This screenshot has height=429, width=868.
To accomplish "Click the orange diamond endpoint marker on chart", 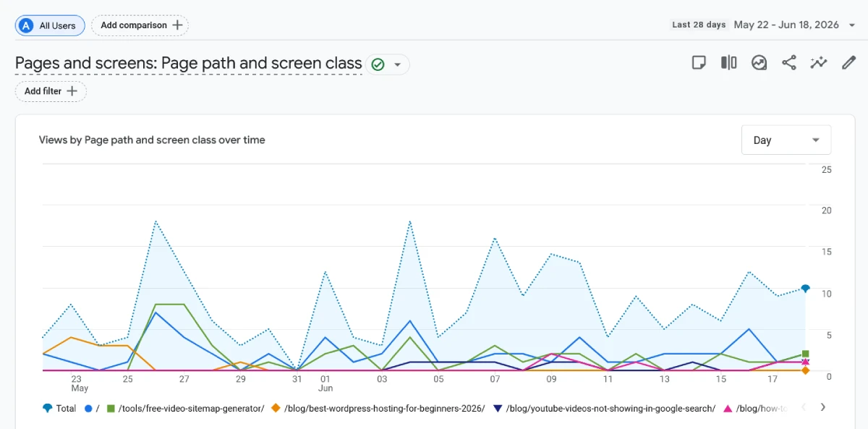I will (x=805, y=370).
